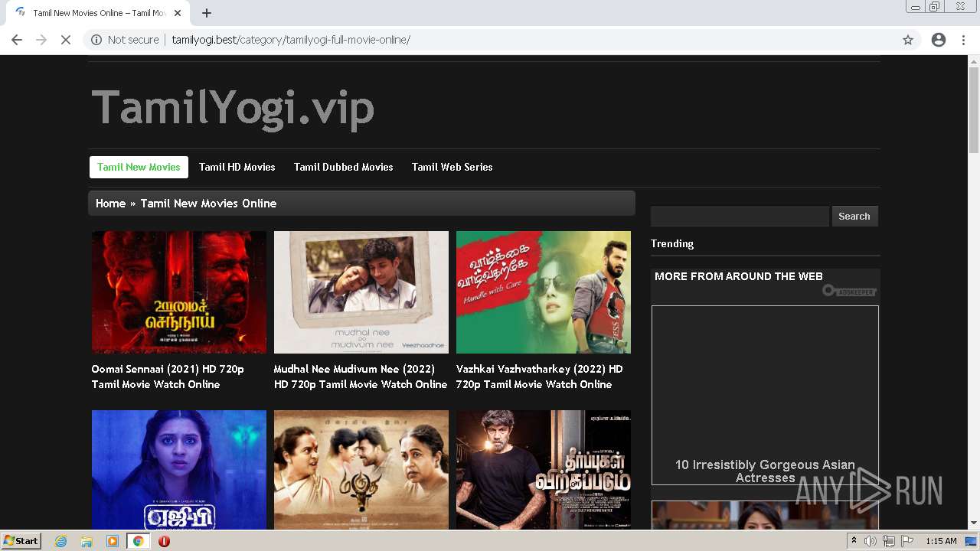This screenshot has width=980, height=551.
Task: Open Mudhal Nee Mudivum Nee (2022) title link
Action: (361, 377)
